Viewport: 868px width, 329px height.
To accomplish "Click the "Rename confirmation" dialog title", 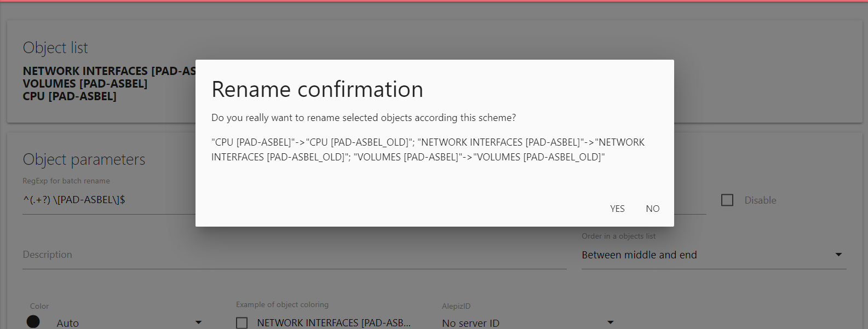I will [317, 90].
